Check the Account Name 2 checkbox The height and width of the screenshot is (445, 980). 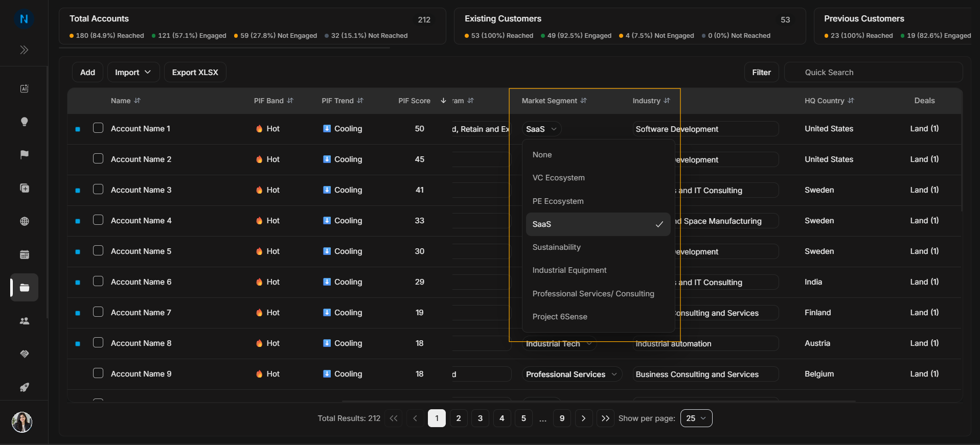(x=98, y=158)
